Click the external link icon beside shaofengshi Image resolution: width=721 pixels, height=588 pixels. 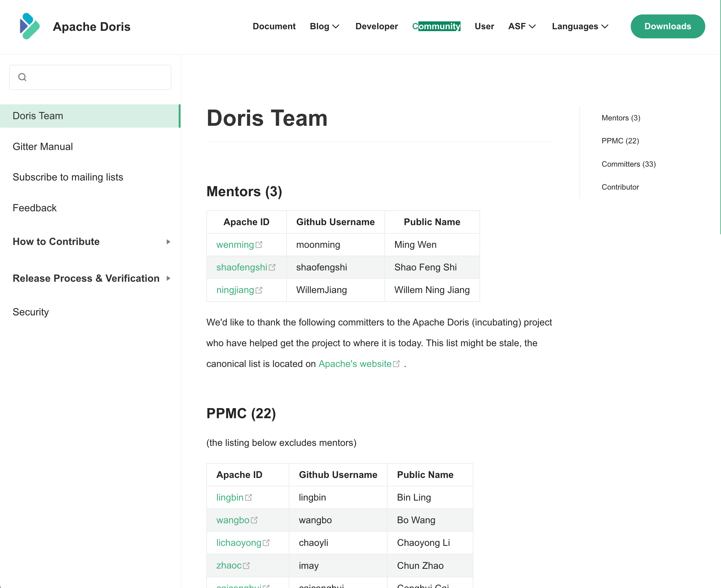point(272,267)
